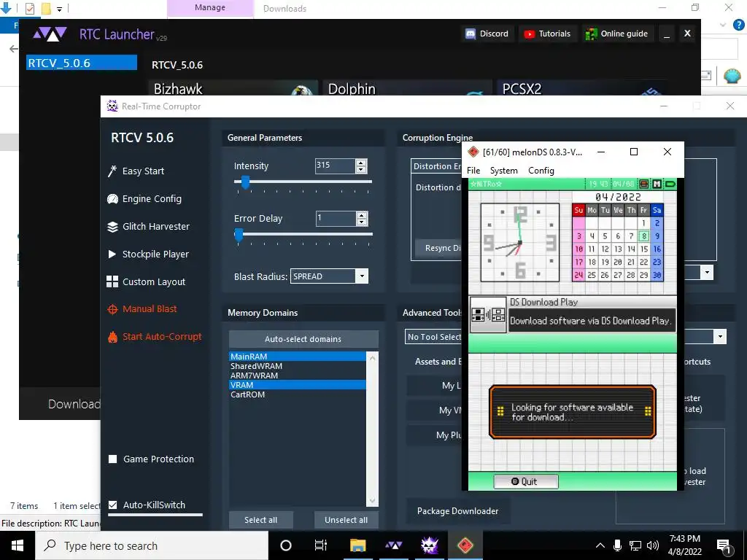Click Error Delay value field
This screenshot has width=747, height=560.
click(x=336, y=218)
